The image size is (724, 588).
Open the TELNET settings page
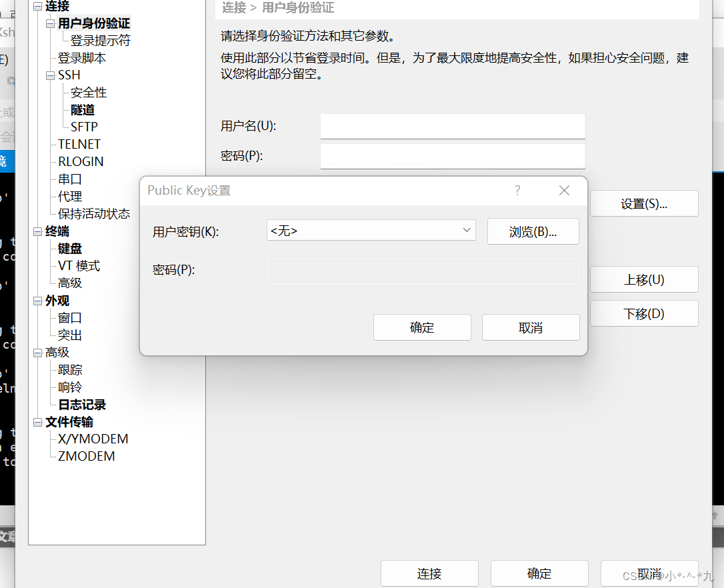[79, 144]
